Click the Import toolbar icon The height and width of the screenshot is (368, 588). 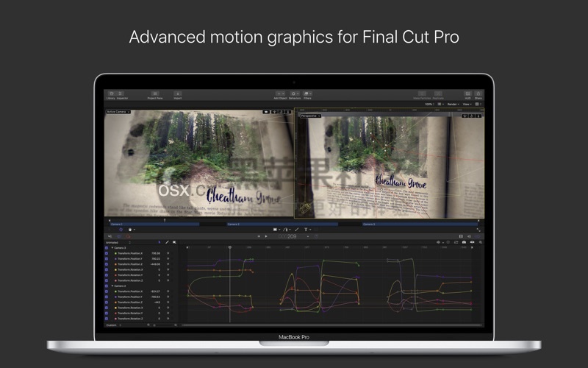[x=178, y=93]
